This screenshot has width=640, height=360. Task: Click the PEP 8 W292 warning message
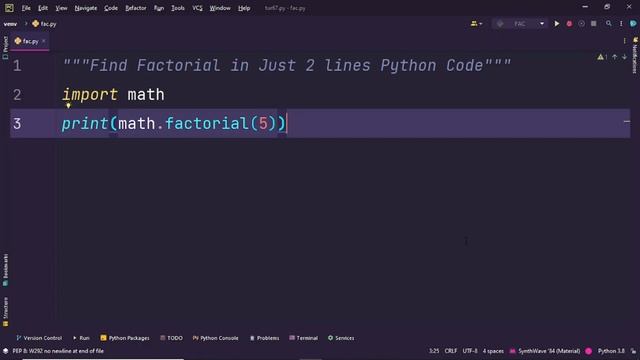(x=58, y=351)
